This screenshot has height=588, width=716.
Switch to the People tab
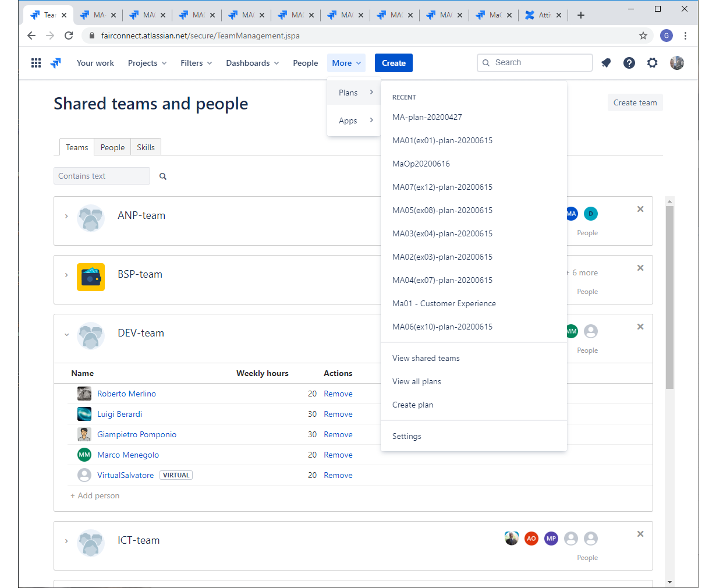(x=112, y=147)
